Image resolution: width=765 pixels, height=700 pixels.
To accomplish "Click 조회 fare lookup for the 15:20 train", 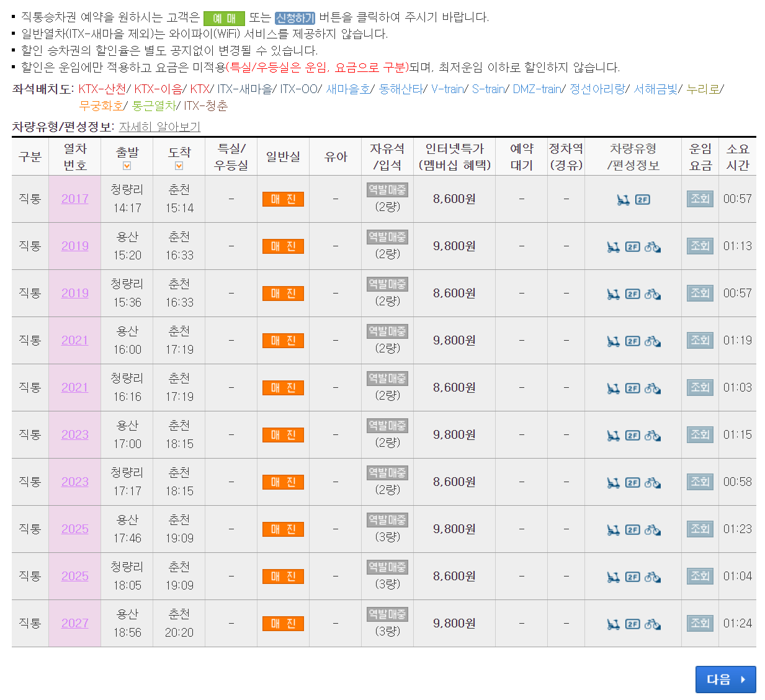I will click(700, 246).
